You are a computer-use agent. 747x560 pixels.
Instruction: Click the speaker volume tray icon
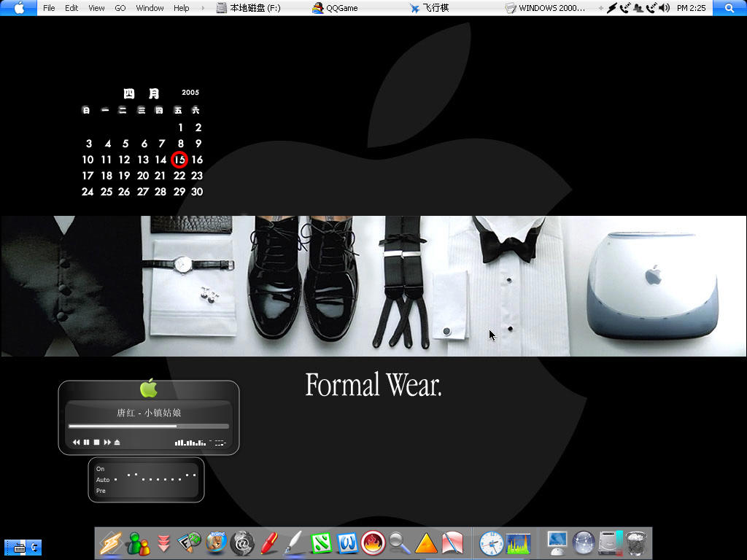pyautogui.click(x=664, y=8)
